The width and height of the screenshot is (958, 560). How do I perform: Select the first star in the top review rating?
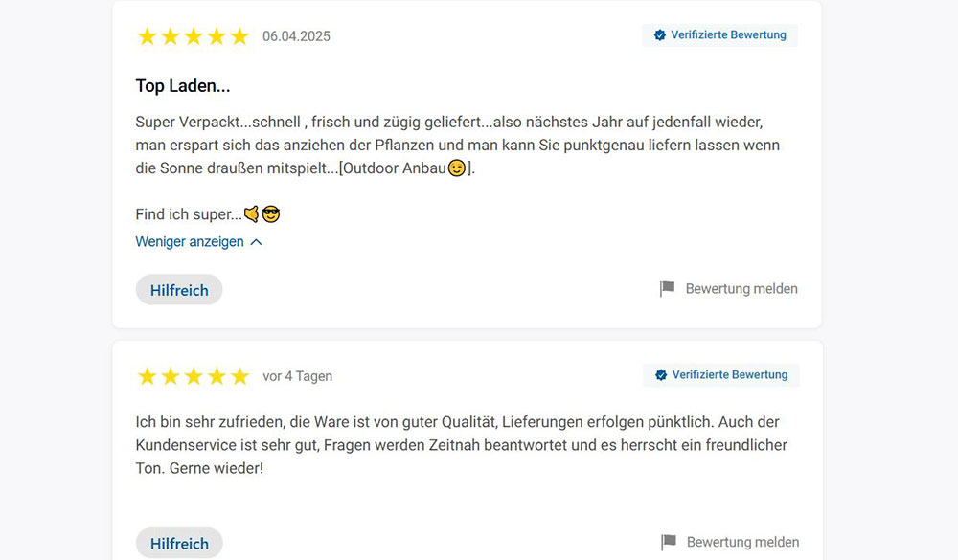pos(147,35)
